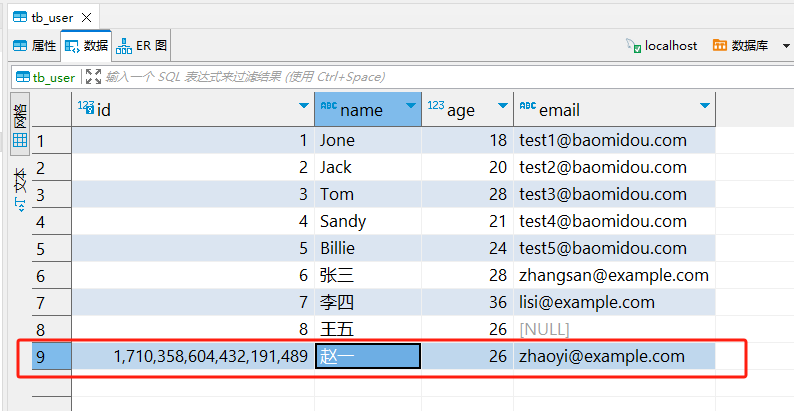Click the tb_user table label in filter bar

click(x=46, y=77)
